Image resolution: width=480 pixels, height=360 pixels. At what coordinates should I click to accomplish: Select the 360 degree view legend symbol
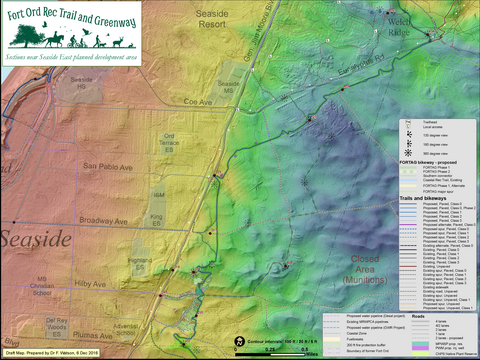click(x=408, y=153)
